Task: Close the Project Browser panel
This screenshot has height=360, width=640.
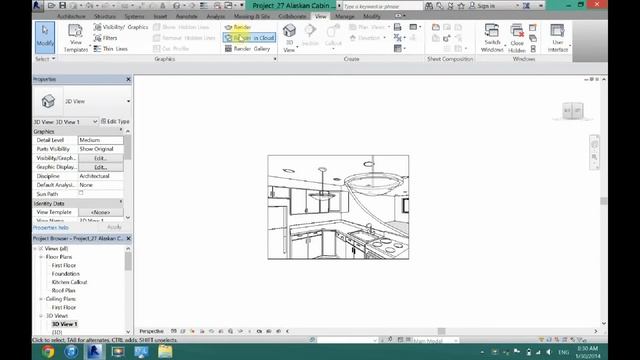Action: coord(129,238)
